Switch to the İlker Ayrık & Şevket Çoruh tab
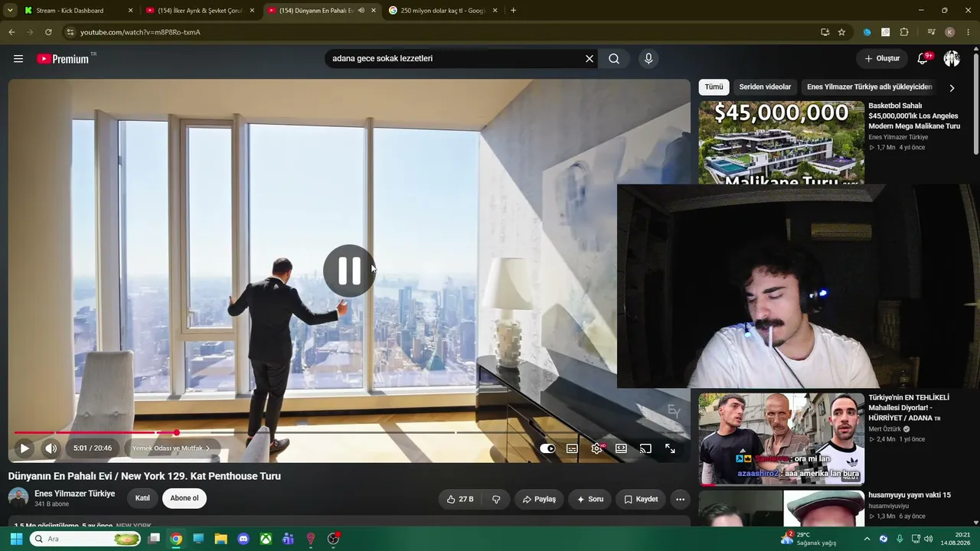Image resolution: width=980 pixels, height=551 pixels. (201, 11)
